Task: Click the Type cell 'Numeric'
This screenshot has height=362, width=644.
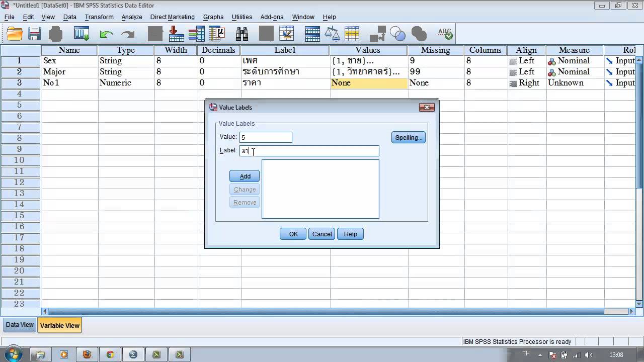Action: (x=126, y=83)
